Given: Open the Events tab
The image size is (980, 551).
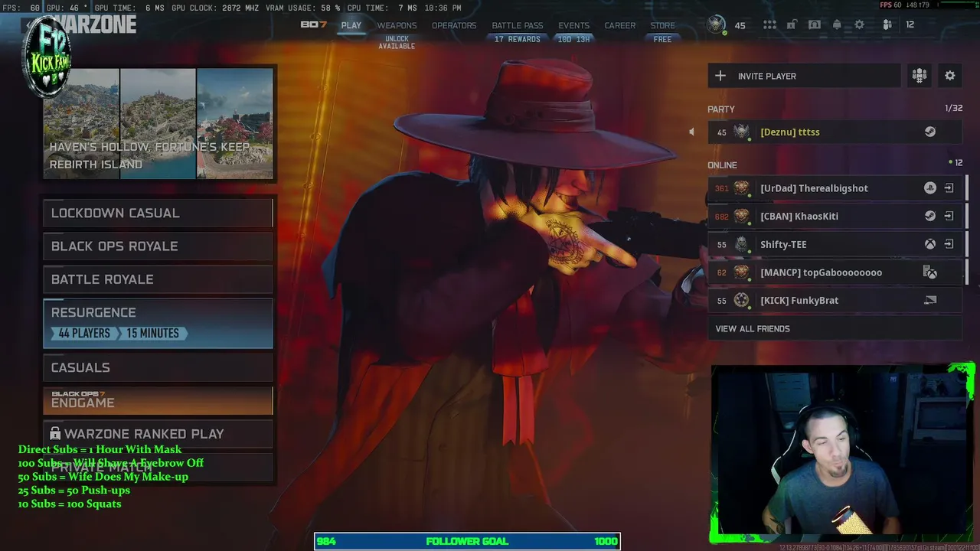Looking at the screenshot, I should (573, 25).
